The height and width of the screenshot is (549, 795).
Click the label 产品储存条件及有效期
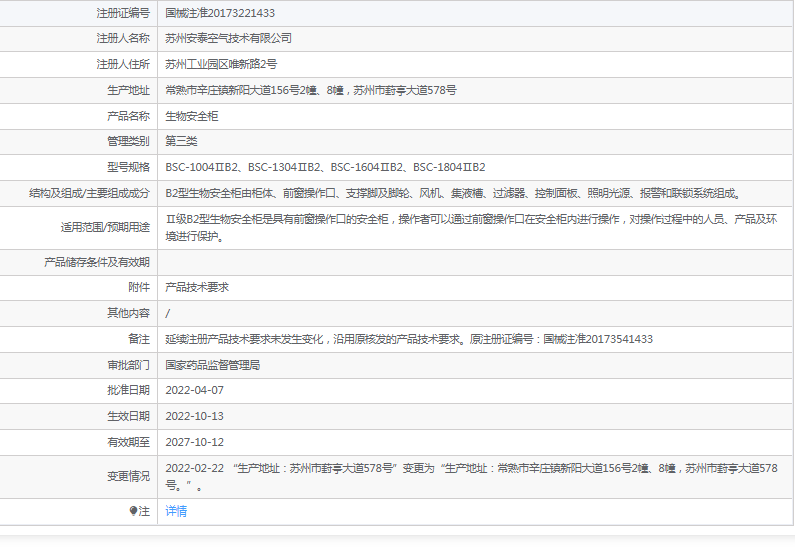97,262
